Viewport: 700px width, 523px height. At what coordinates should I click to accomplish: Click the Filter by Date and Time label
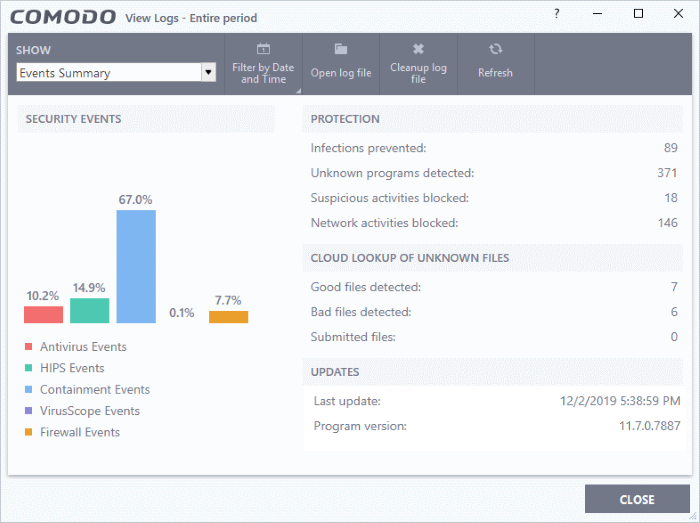pyautogui.click(x=263, y=73)
